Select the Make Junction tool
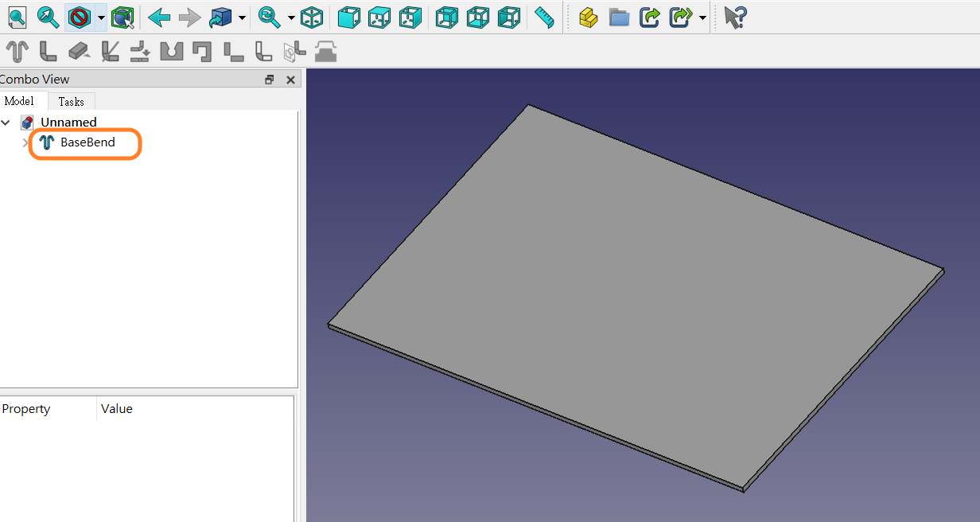Viewport: 980px width, 522px height. click(x=233, y=52)
